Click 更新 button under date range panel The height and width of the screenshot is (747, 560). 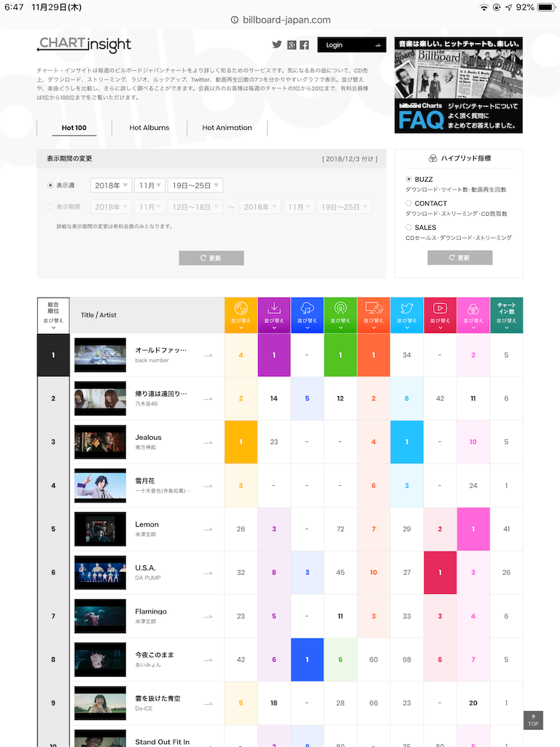[211, 258]
